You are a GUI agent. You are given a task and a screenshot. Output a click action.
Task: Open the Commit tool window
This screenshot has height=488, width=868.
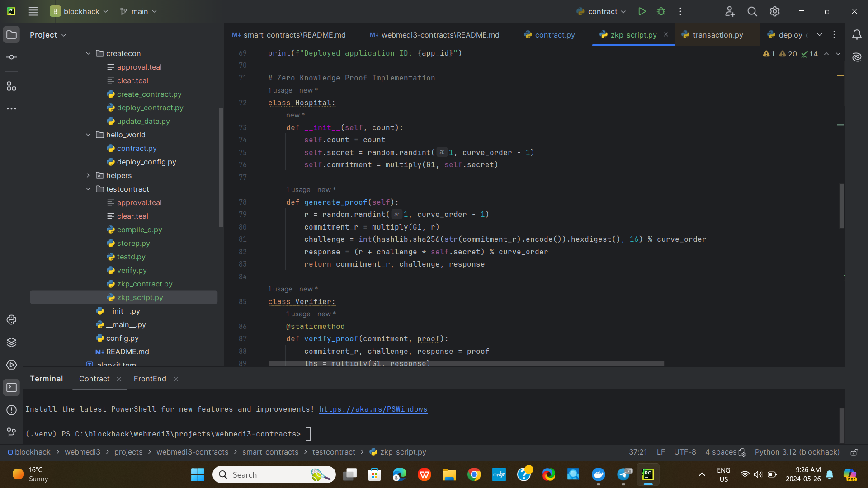12,57
